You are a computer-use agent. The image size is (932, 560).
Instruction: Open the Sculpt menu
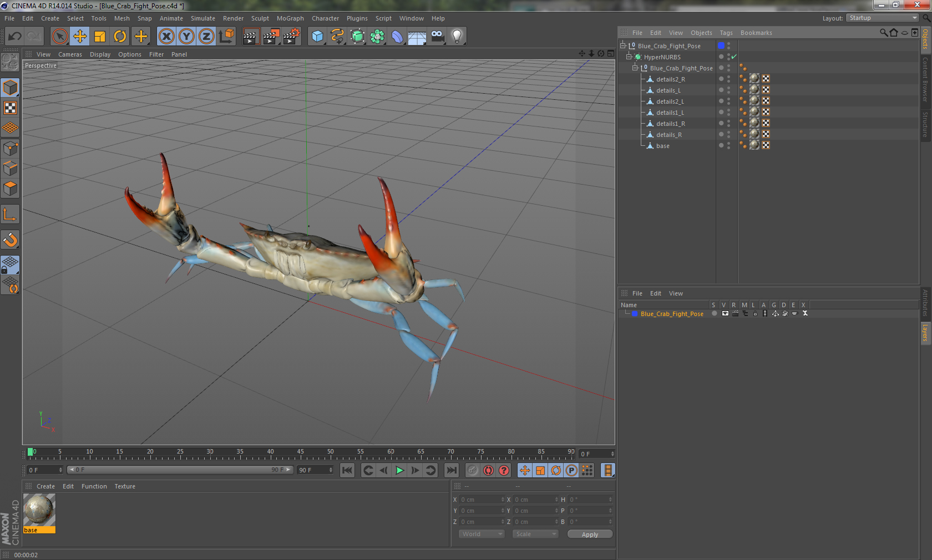[x=260, y=18]
